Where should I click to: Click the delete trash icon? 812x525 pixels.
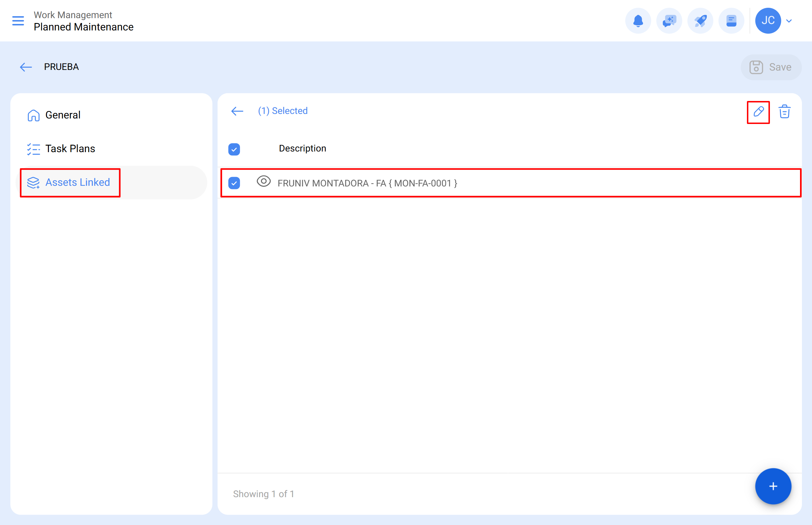785,111
